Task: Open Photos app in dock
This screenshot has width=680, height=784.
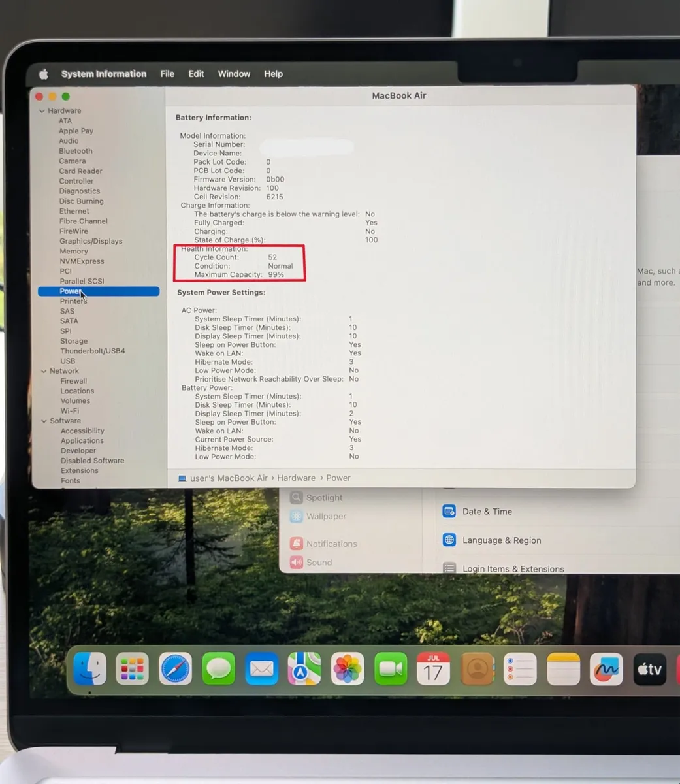Action: point(348,669)
